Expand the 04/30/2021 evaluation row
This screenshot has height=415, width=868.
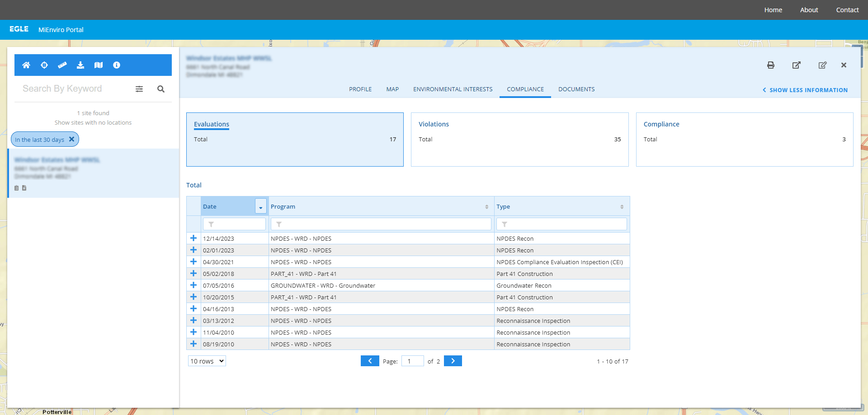point(193,261)
